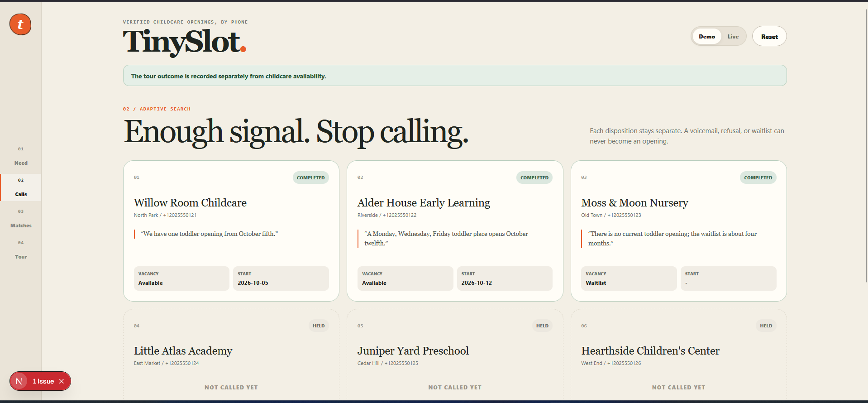Image resolution: width=868 pixels, height=403 pixels.
Task: Dismiss the issue badge with X
Action: tap(62, 381)
